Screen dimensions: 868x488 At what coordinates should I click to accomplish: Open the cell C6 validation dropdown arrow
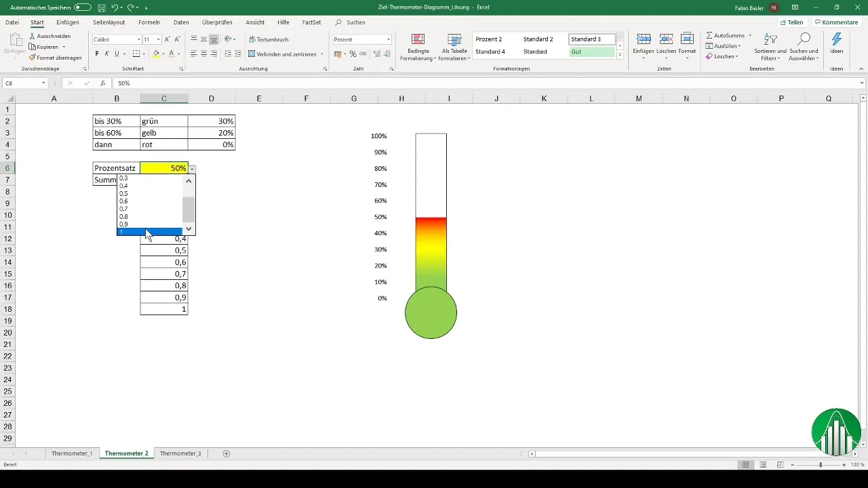pyautogui.click(x=193, y=168)
